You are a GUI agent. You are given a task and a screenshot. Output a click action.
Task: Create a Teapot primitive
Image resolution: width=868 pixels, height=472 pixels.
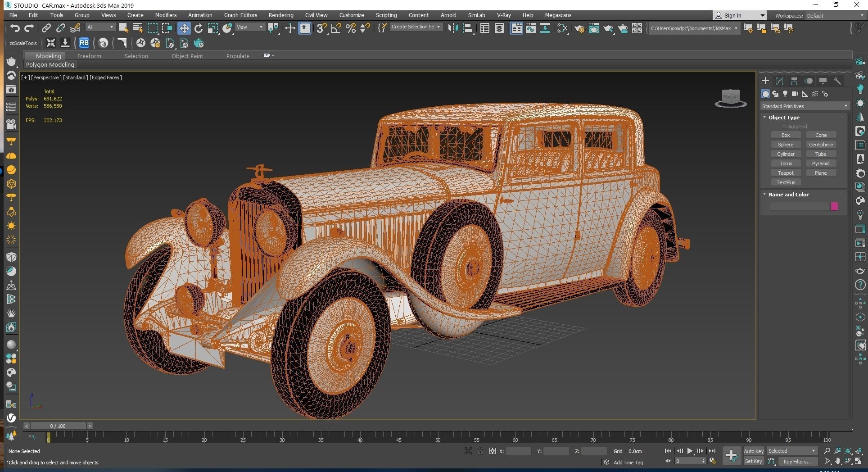(x=786, y=173)
